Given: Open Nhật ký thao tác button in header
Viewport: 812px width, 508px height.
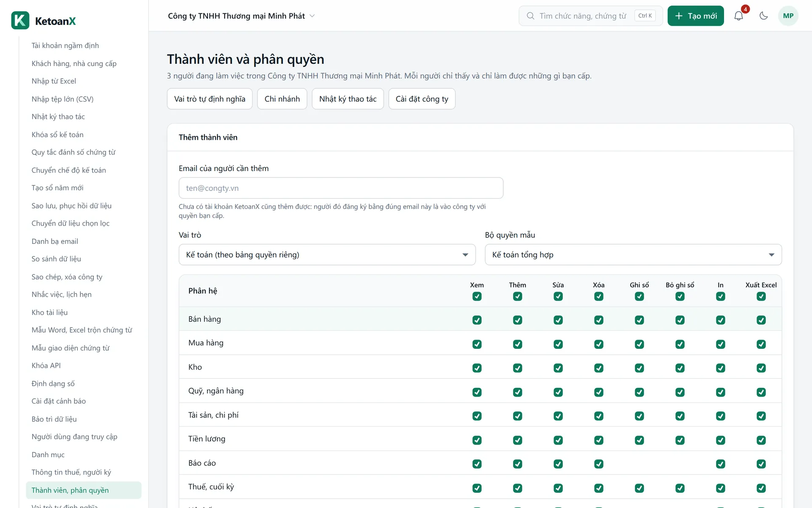Looking at the screenshot, I should click(x=348, y=99).
